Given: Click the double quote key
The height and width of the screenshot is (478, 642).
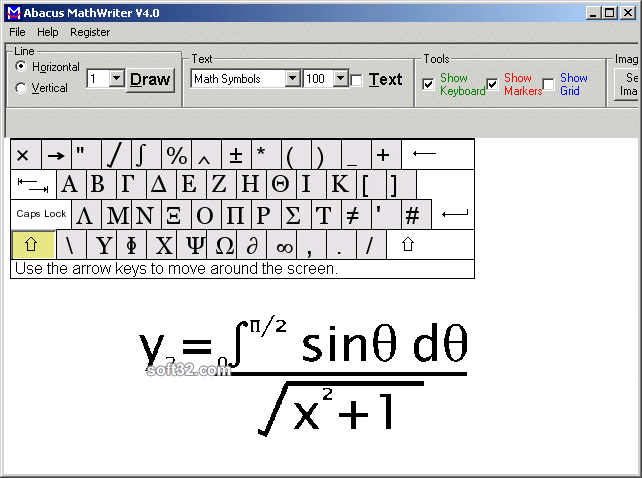Looking at the screenshot, I should [x=86, y=154].
